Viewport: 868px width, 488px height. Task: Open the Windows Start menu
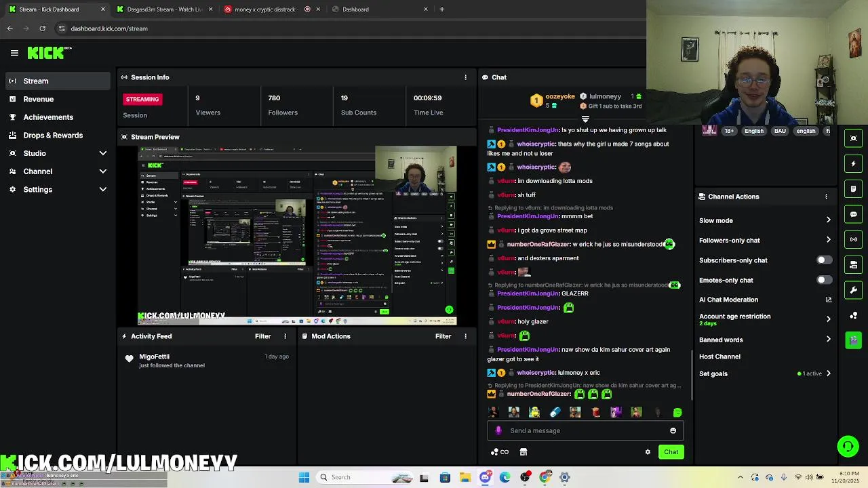point(304,477)
